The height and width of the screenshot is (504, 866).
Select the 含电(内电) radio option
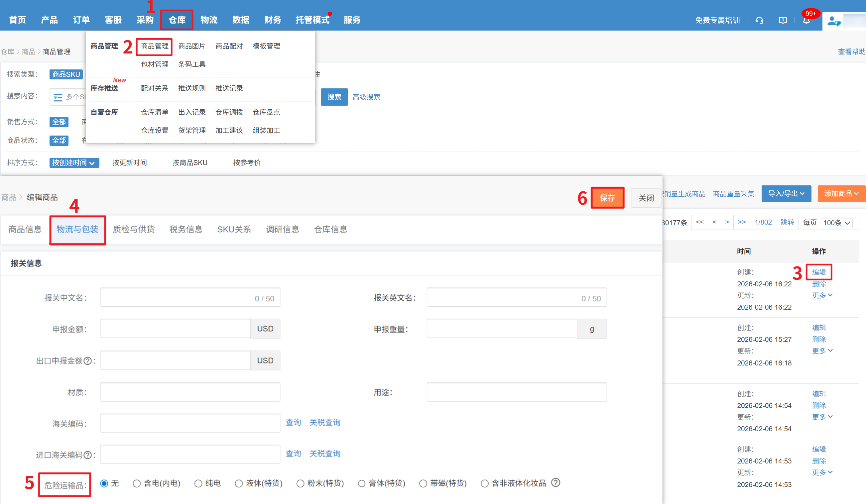(x=137, y=483)
